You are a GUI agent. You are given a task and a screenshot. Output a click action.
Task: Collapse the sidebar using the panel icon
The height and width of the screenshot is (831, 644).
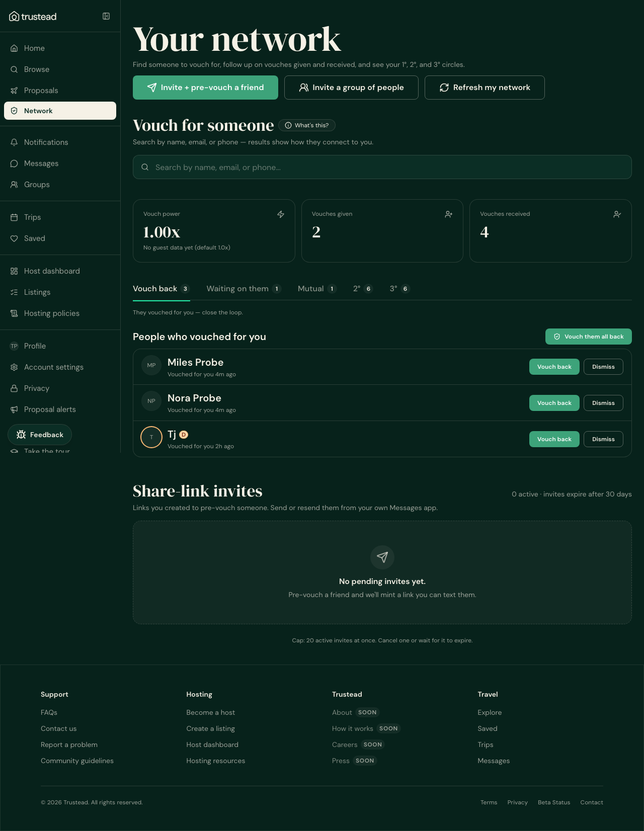tap(106, 16)
